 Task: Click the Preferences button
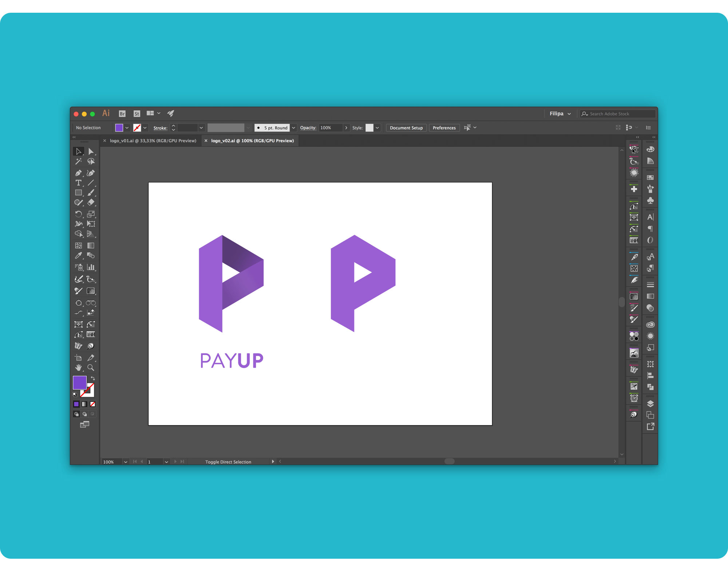444,128
